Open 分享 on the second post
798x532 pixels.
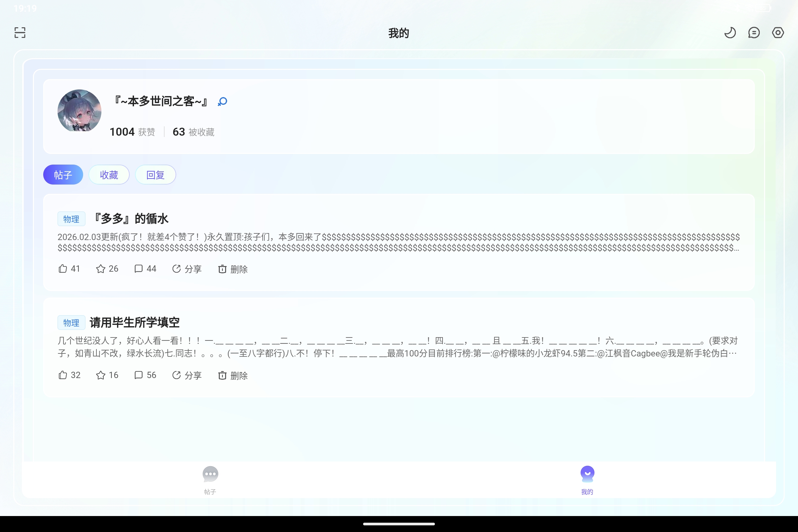click(187, 375)
